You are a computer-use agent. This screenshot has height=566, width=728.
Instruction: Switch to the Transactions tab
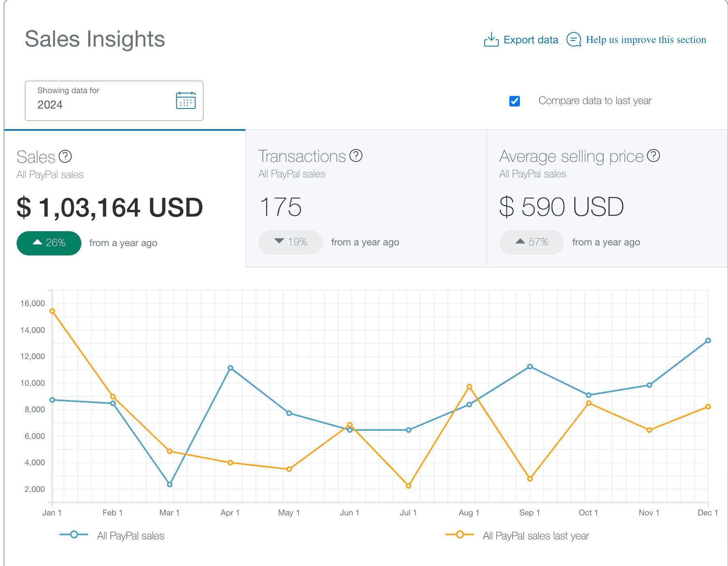pos(365,198)
